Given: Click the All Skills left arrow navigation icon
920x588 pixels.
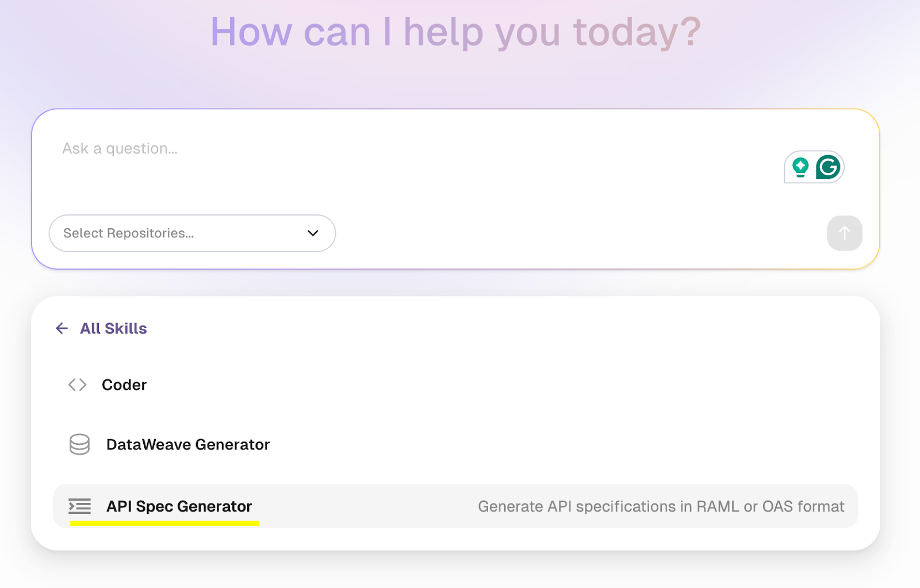Looking at the screenshot, I should (x=62, y=328).
